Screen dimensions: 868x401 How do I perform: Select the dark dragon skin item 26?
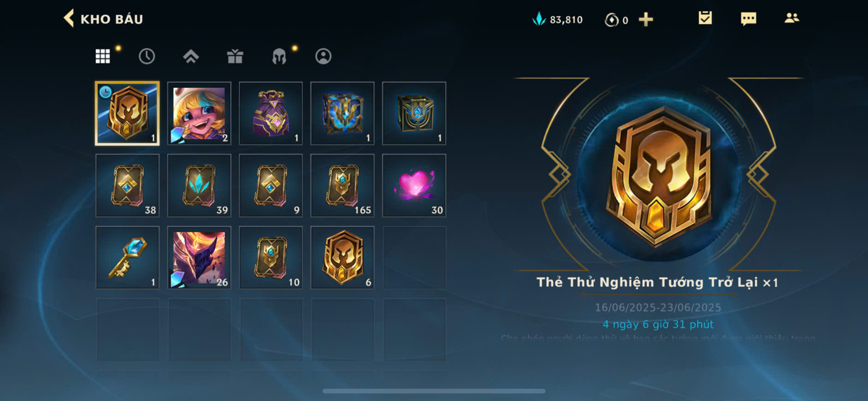coord(199,257)
